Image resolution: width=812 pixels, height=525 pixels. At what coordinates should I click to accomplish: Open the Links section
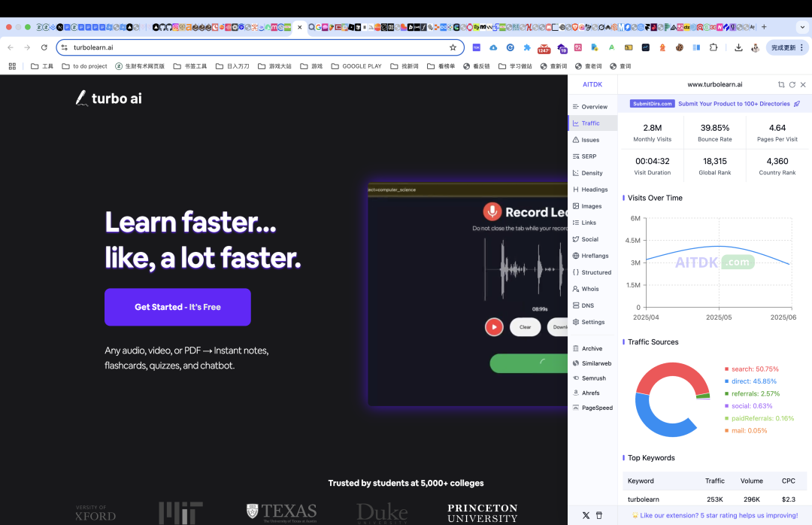(584, 223)
